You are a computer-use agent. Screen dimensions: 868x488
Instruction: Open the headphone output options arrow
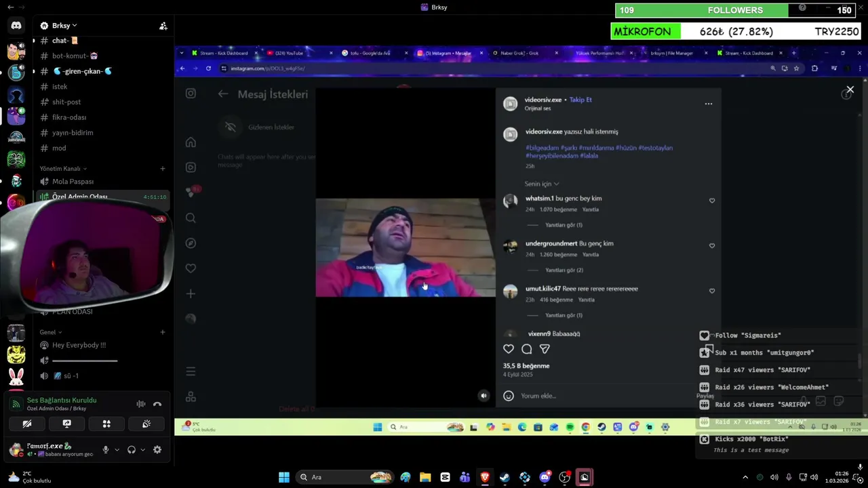coord(142,449)
